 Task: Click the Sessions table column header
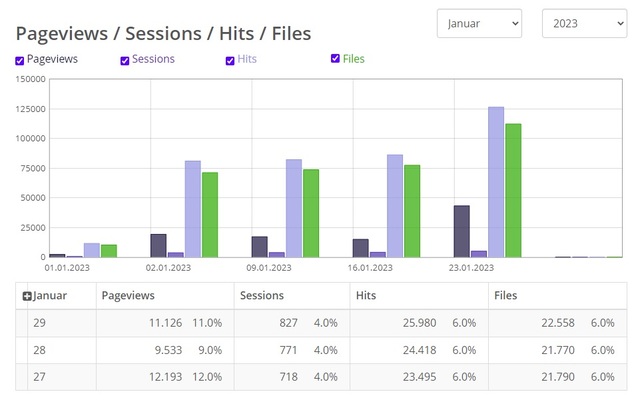[x=292, y=296]
